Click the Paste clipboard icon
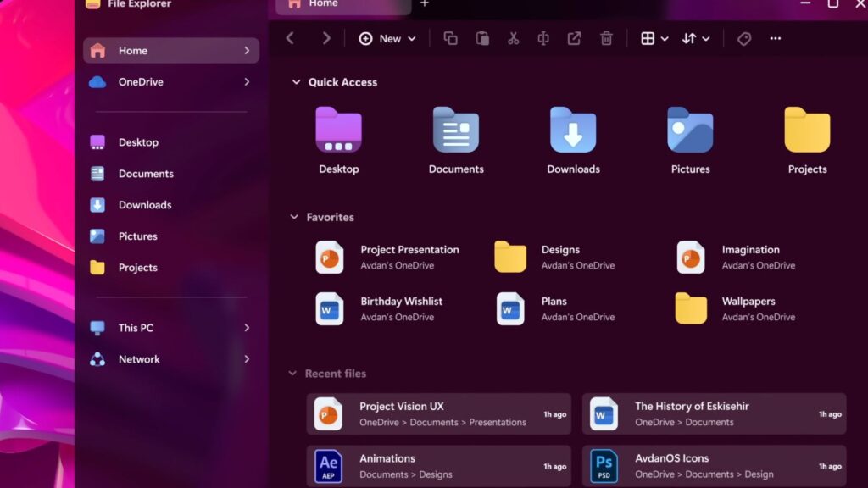868x488 pixels. tap(482, 38)
